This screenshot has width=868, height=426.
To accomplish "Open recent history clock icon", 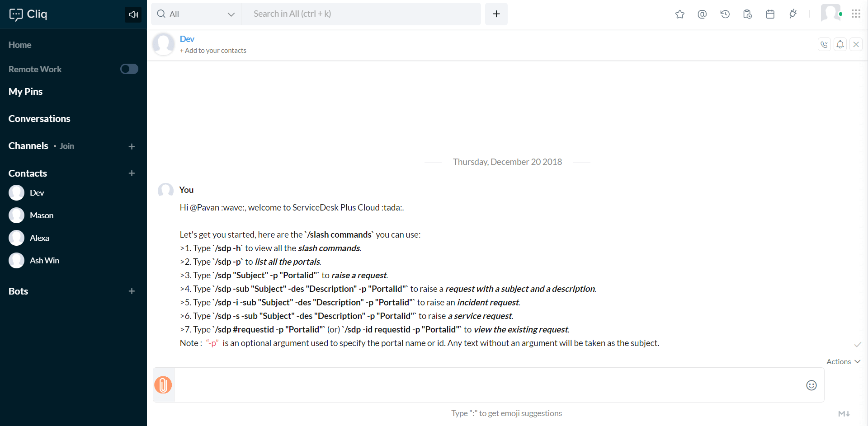I will point(725,14).
